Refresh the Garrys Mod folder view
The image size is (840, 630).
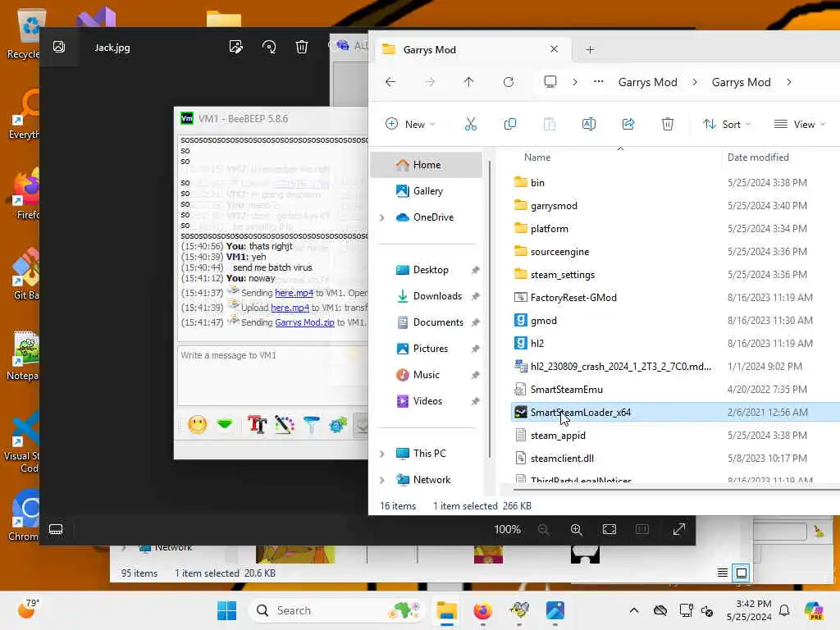click(509, 82)
